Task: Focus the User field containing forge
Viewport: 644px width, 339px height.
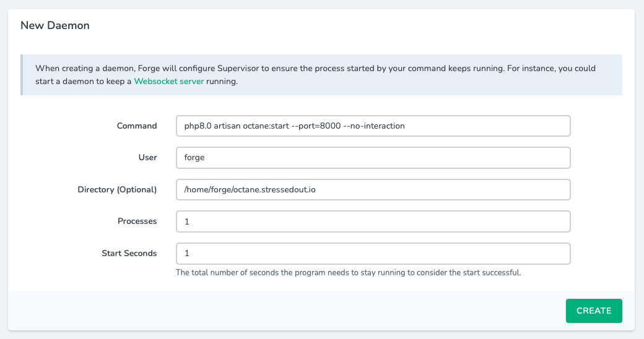Action: click(x=373, y=157)
